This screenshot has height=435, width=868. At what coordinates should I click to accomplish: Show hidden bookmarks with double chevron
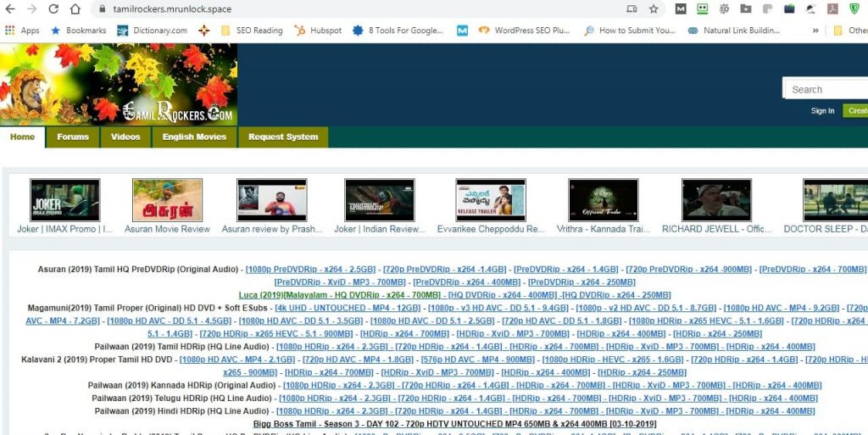pyautogui.click(x=815, y=31)
